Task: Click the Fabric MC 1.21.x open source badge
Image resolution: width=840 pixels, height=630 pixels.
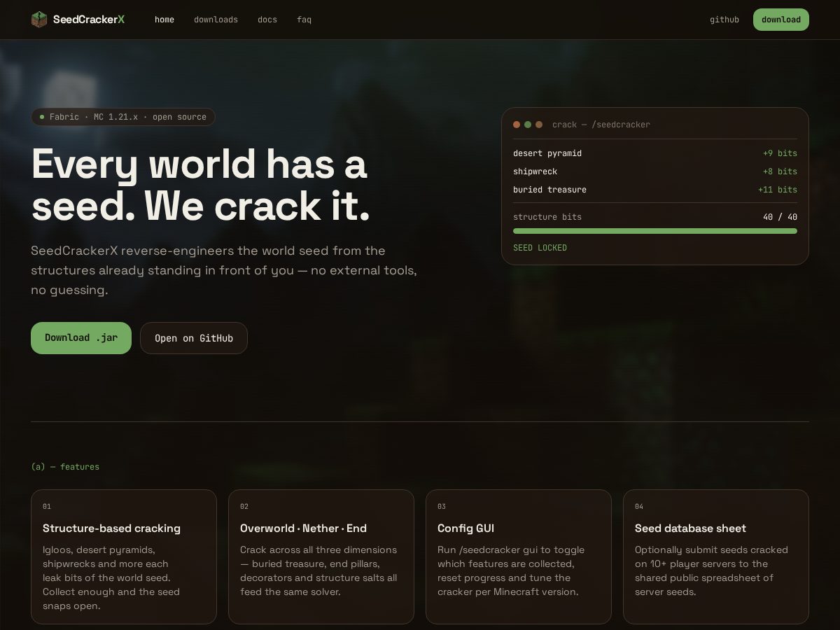Action: click(x=123, y=117)
